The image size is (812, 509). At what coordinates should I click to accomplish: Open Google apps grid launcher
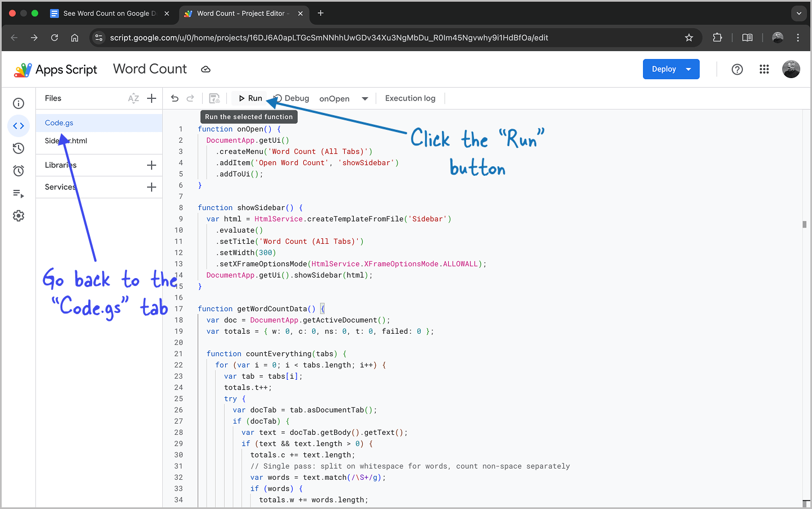click(x=764, y=69)
